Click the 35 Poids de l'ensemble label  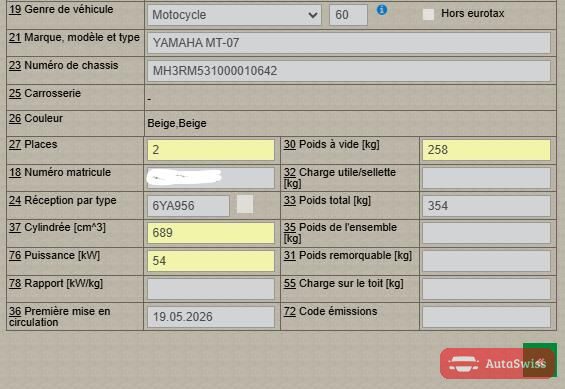coord(340,233)
